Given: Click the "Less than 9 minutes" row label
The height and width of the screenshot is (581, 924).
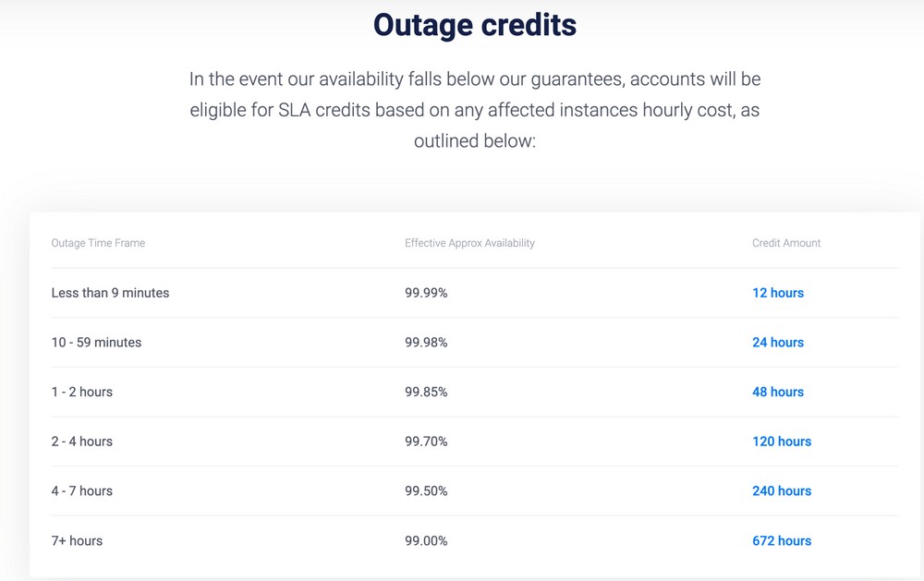Looking at the screenshot, I should 110,293.
